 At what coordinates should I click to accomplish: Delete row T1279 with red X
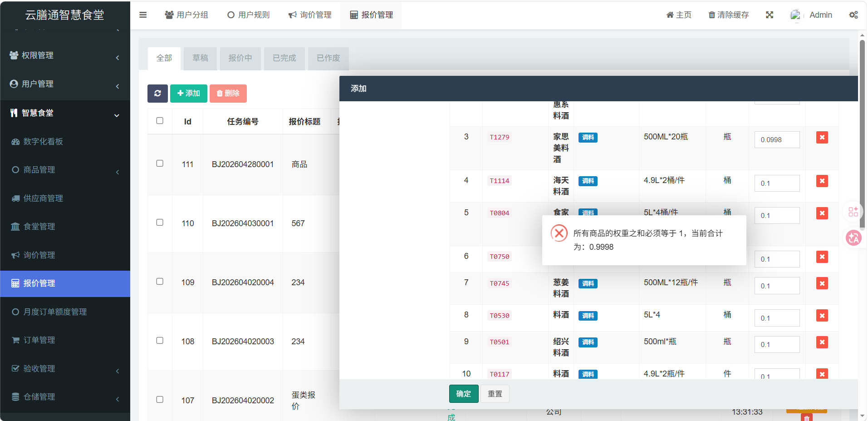click(x=822, y=138)
